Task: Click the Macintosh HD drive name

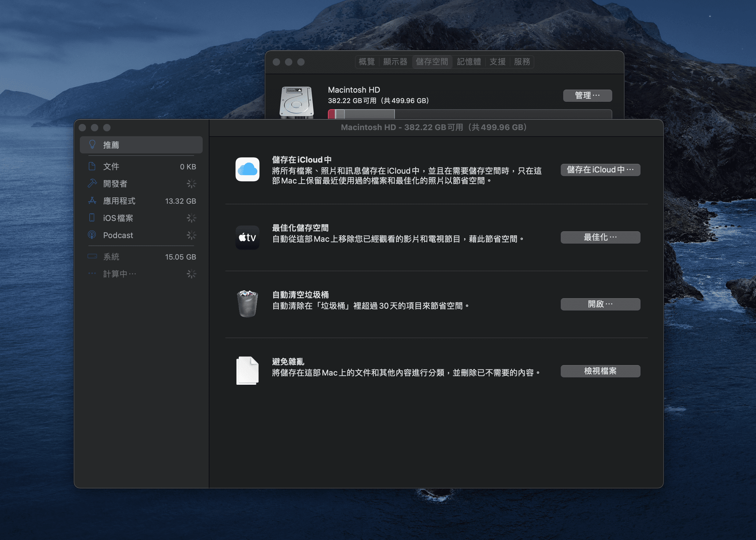Action: (354, 90)
